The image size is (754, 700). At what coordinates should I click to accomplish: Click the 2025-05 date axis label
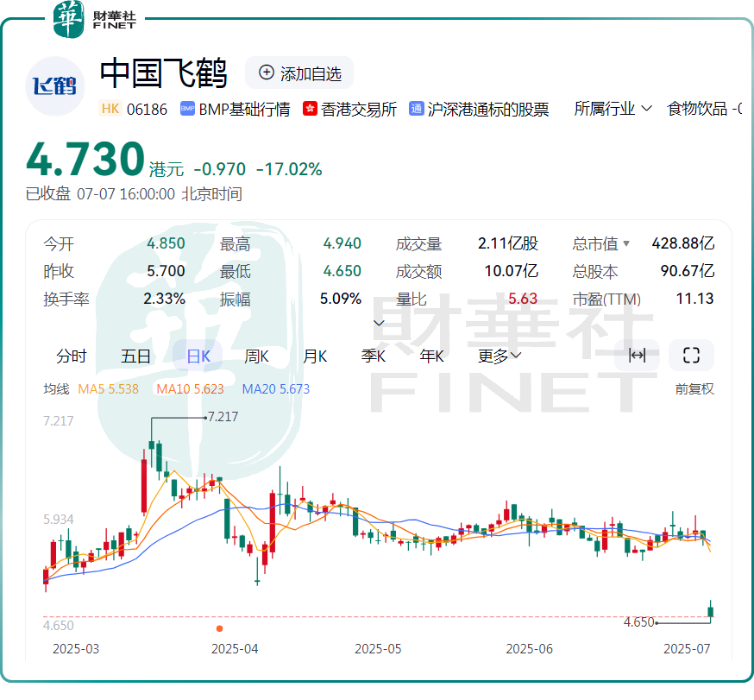(x=378, y=649)
